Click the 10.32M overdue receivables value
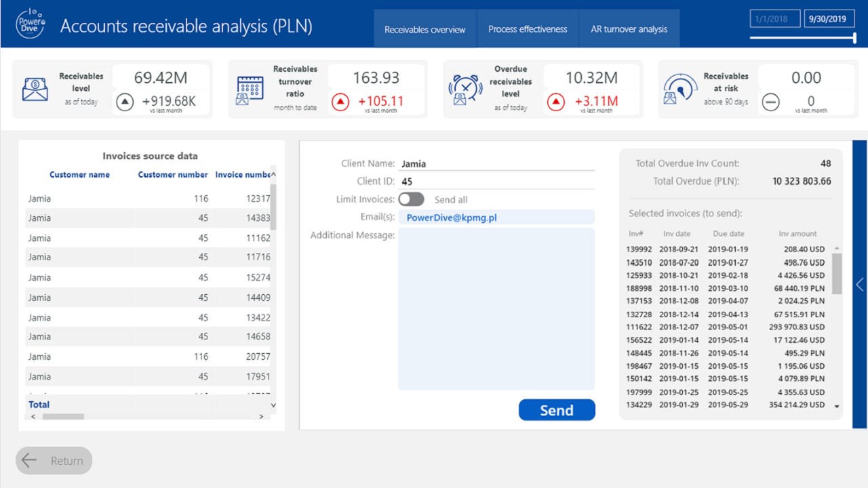This screenshot has height=488, width=868. 591,77
